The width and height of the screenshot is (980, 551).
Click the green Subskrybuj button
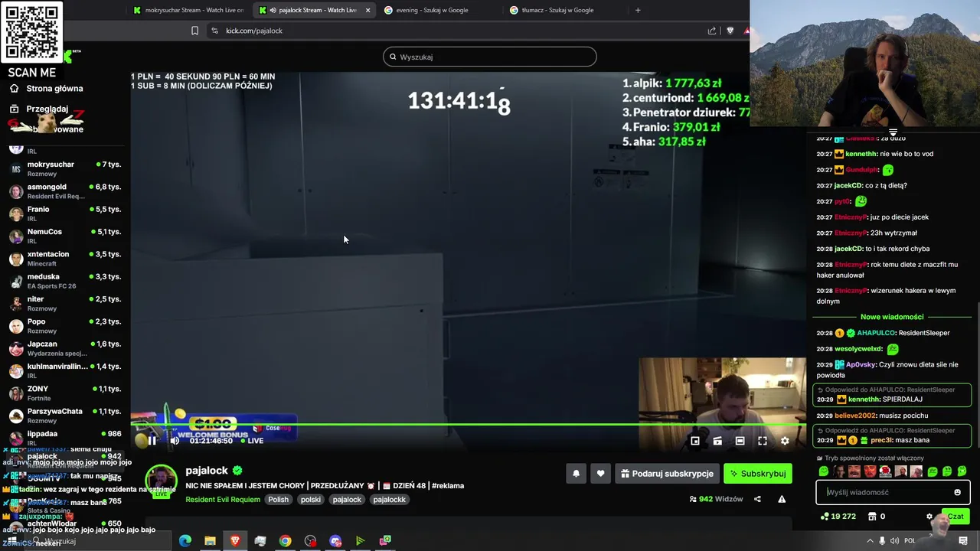[x=758, y=474]
